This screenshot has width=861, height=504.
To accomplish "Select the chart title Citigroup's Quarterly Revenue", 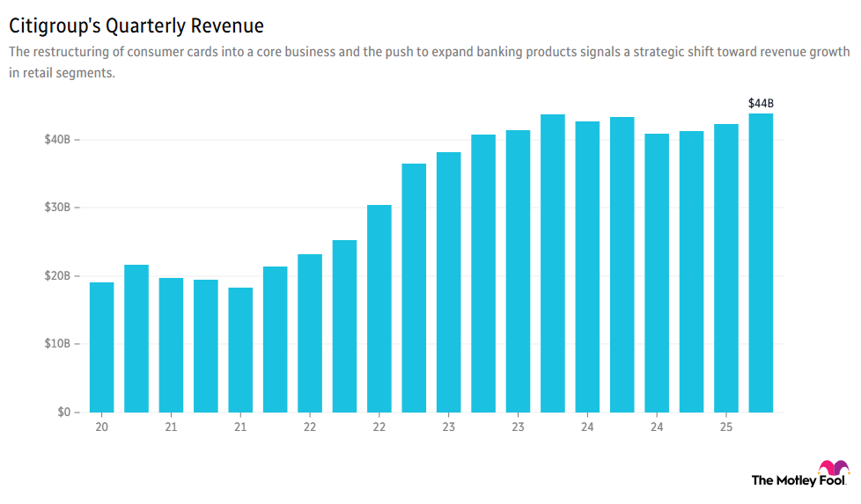I will click(136, 26).
